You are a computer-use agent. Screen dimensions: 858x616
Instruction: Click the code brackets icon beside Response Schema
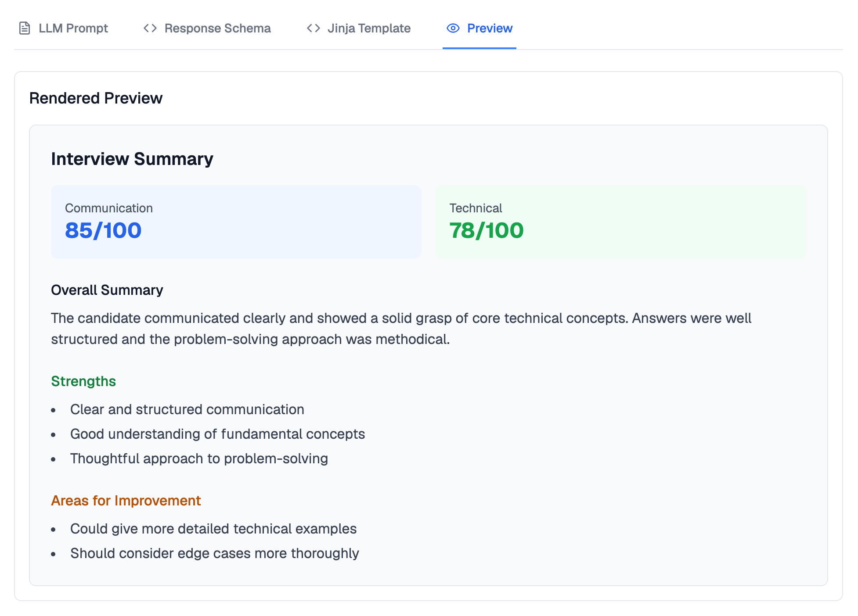click(x=150, y=28)
